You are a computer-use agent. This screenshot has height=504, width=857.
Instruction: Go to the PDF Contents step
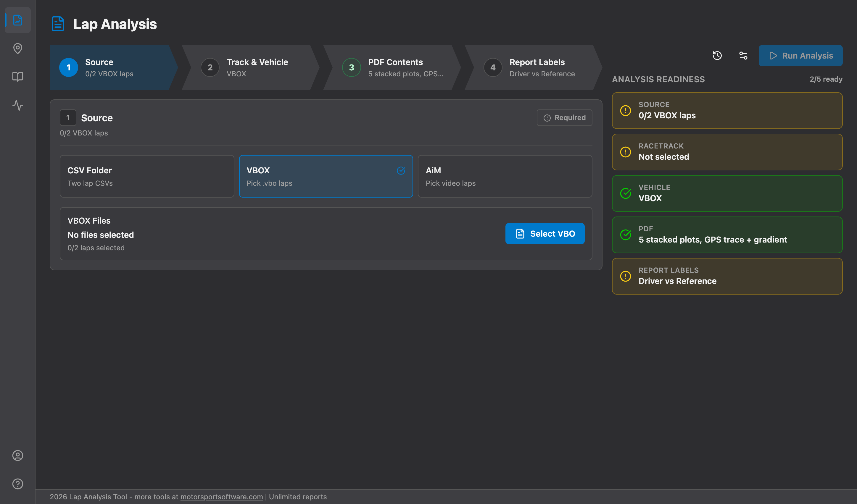(x=392, y=67)
